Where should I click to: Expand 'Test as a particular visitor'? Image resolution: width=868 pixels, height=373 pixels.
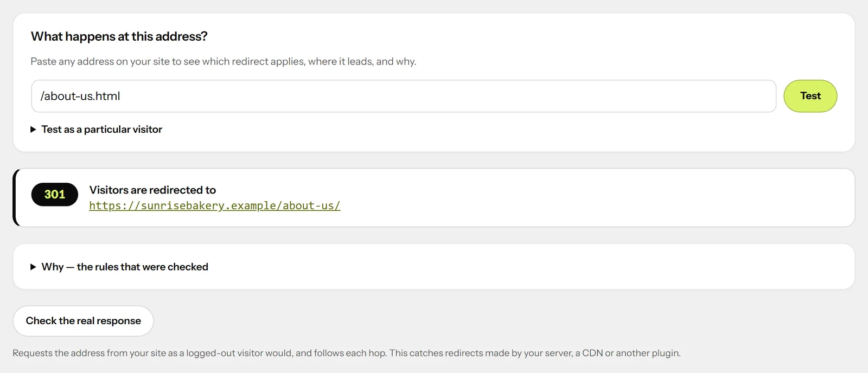pos(97,130)
